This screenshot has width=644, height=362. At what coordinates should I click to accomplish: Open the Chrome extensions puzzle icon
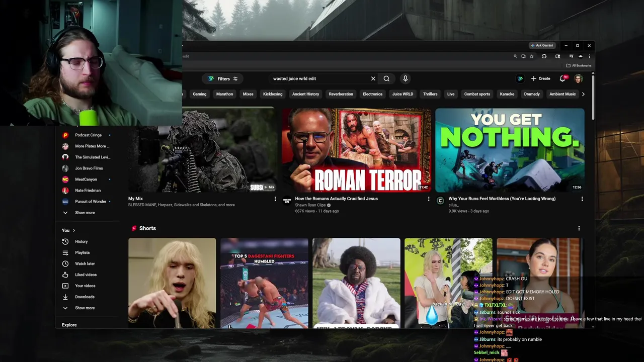(x=544, y=56)
